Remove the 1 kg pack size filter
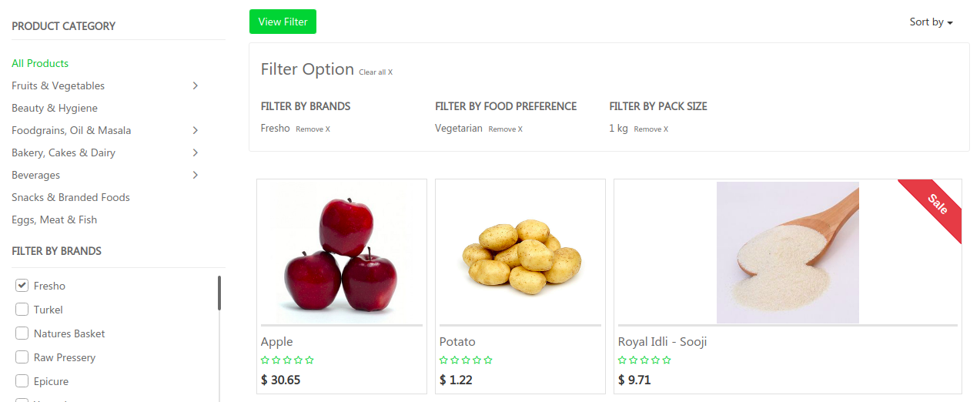Viewport: 980px width, 402px height. pos(651,129)
